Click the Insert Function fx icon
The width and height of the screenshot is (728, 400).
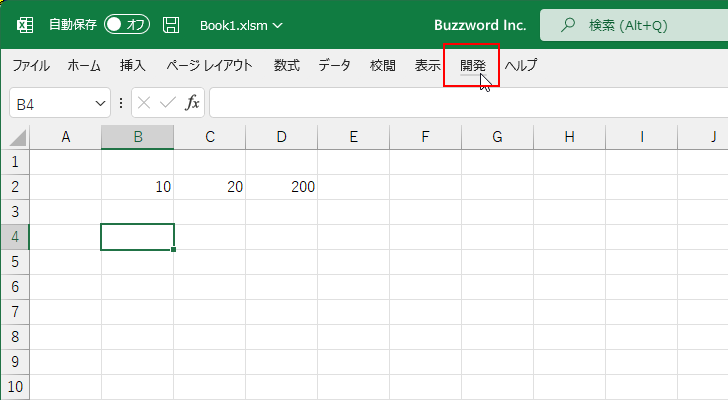[x=192, y=103]
